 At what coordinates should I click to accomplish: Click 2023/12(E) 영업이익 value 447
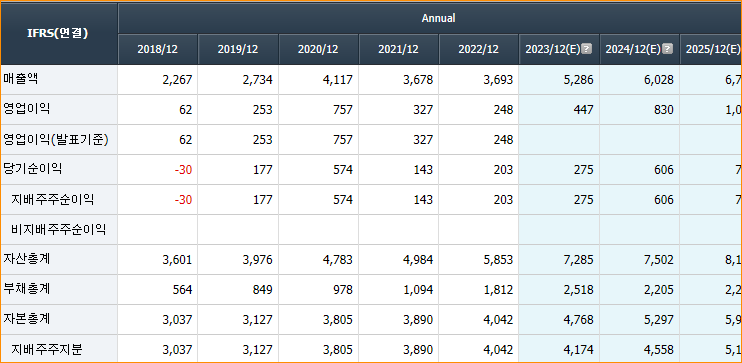pos(583,110)
